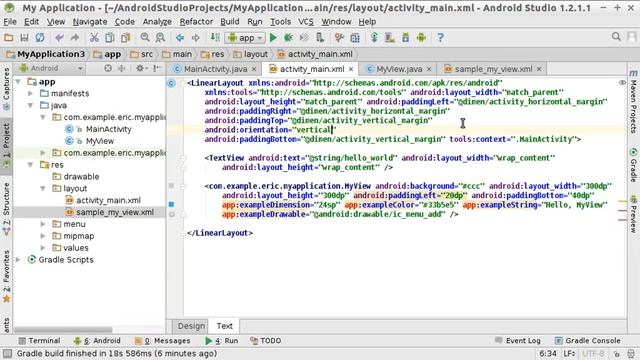The image size is (640, 360).
Task: Open the TODO tool window
Action: (266, 340)
